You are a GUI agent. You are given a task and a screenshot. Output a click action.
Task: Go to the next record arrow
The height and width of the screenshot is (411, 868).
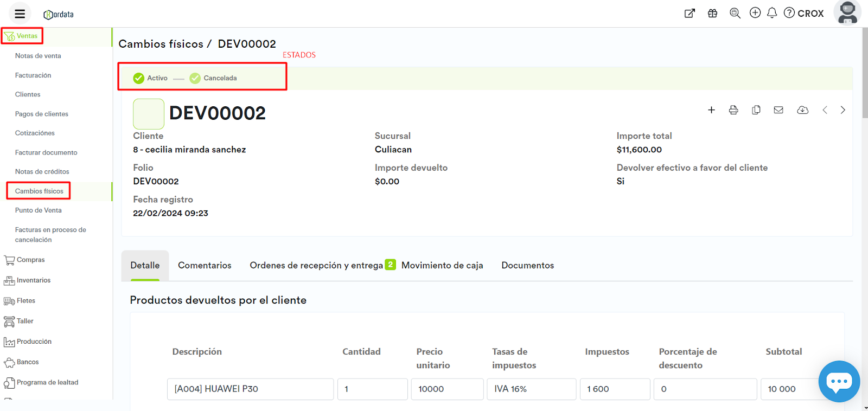click(843, 110)
